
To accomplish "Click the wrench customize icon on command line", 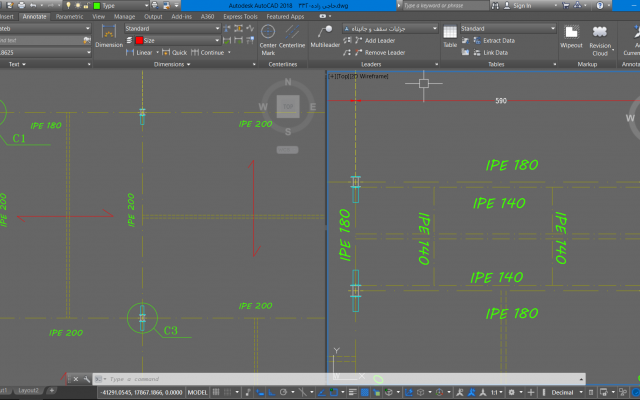I will pos(87,379).
